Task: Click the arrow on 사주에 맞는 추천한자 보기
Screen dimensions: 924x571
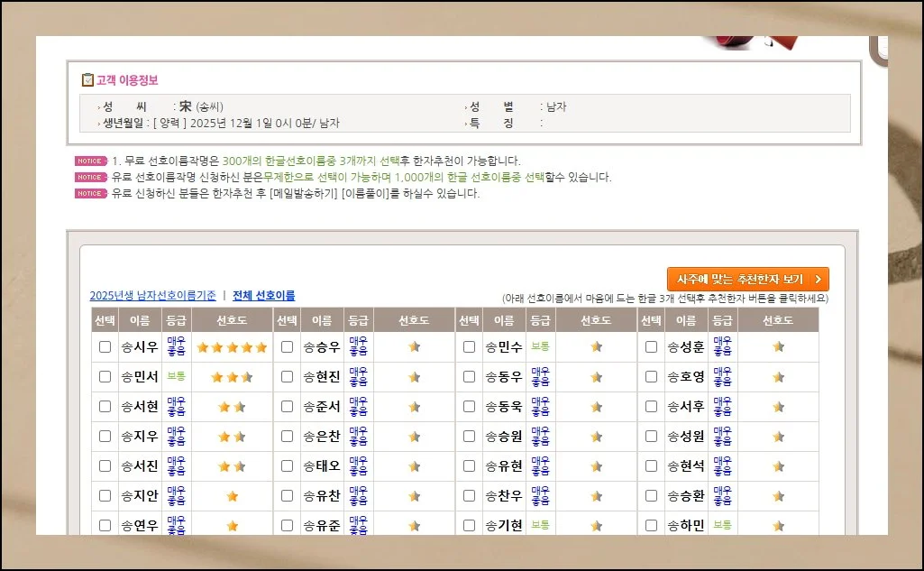Action: click(817, 280)
